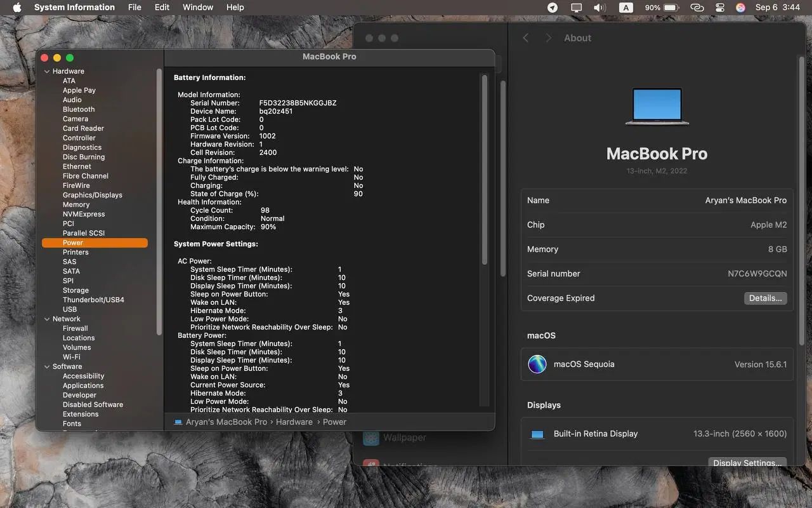The image size is (812, 508).
Task: Open the Window menu
Action: 198,8
